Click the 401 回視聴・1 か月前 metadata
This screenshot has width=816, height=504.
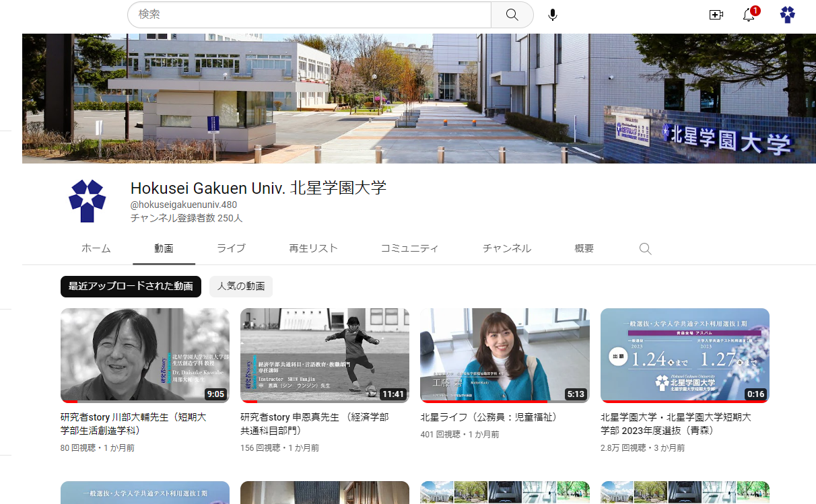[x=460, y=435]
